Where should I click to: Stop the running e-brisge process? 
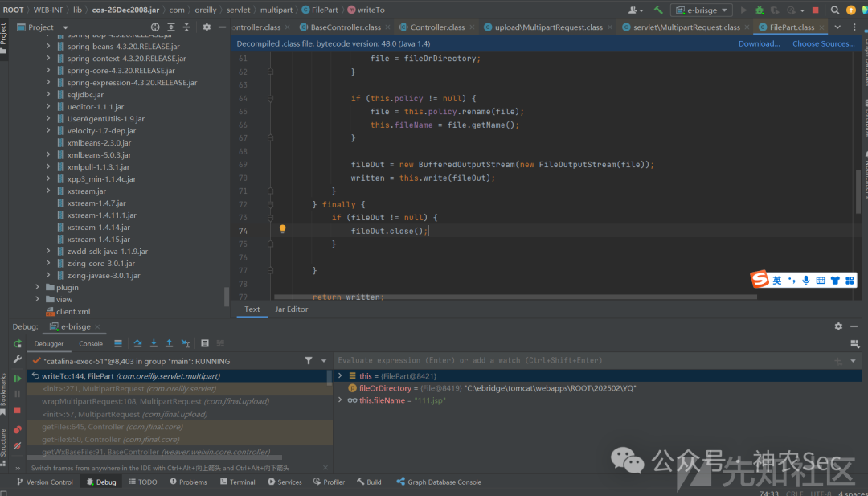(x=816, y=10)
